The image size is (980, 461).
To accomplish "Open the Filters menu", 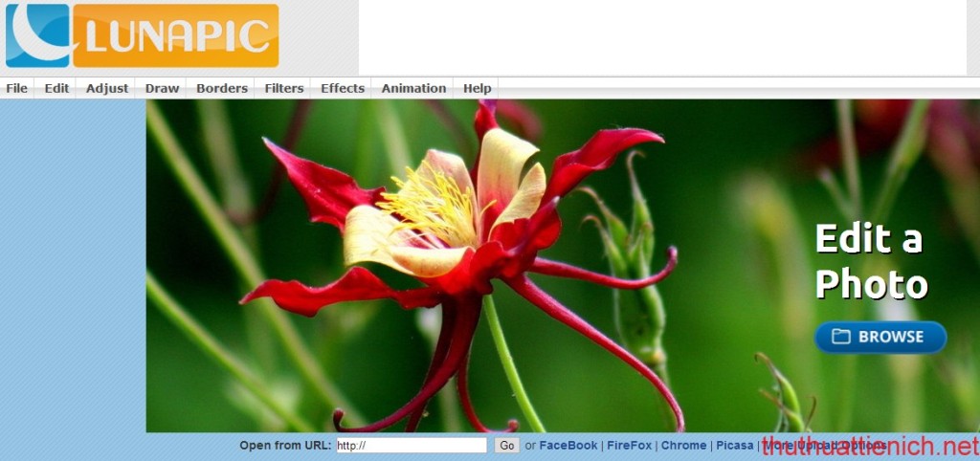I will pyautogui.click(x=284, y=88).
